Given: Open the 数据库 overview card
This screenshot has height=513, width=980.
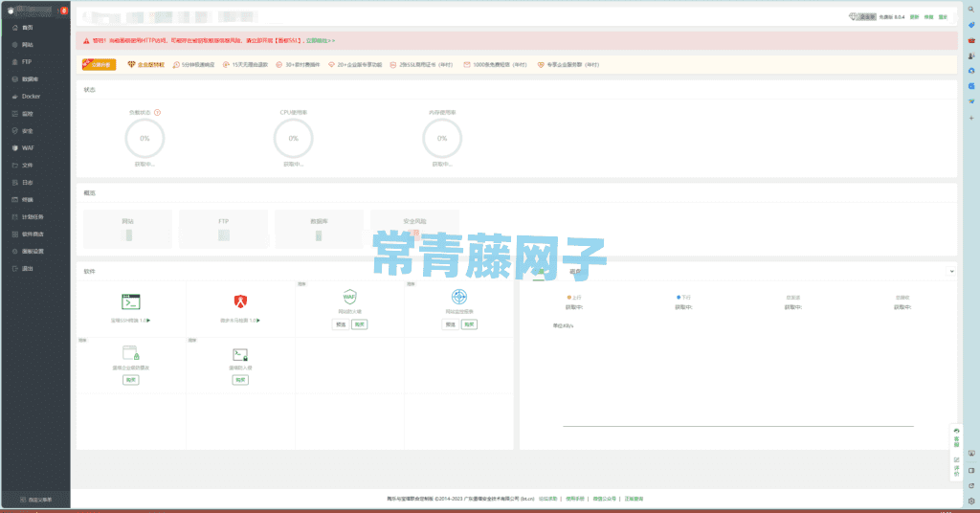Looking at the screenshot, I should click(x=319, y=230).
